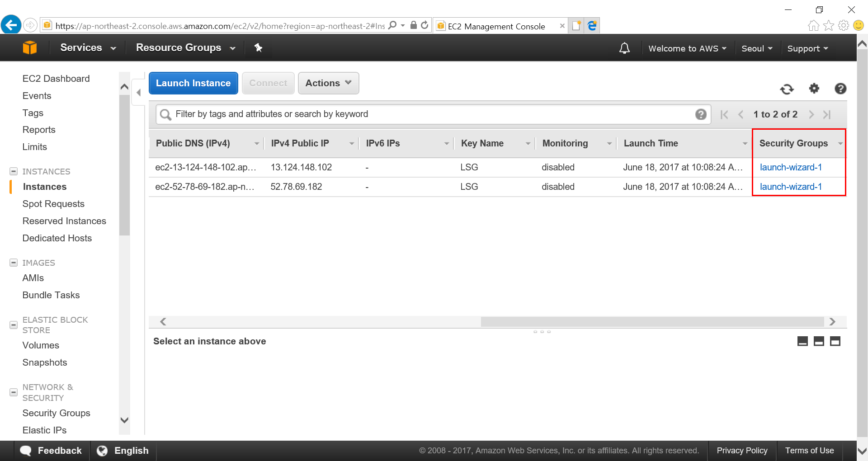Change language with English button

point(123,451)
